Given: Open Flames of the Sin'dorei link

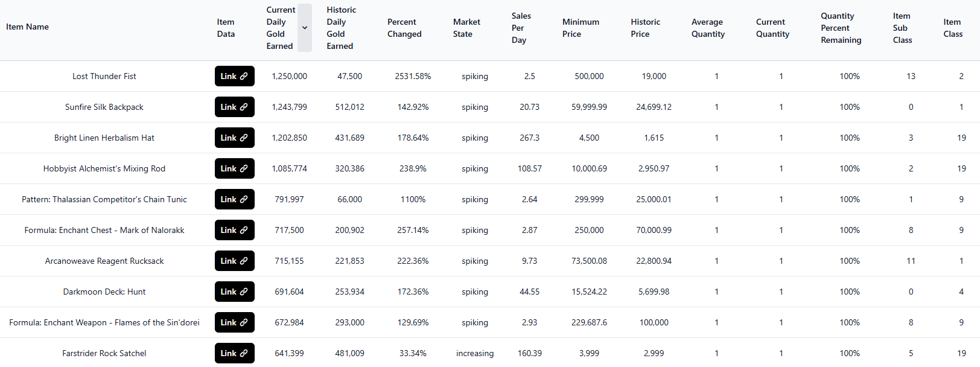Looking at the screenshot, I should click(x=234, y=322).
